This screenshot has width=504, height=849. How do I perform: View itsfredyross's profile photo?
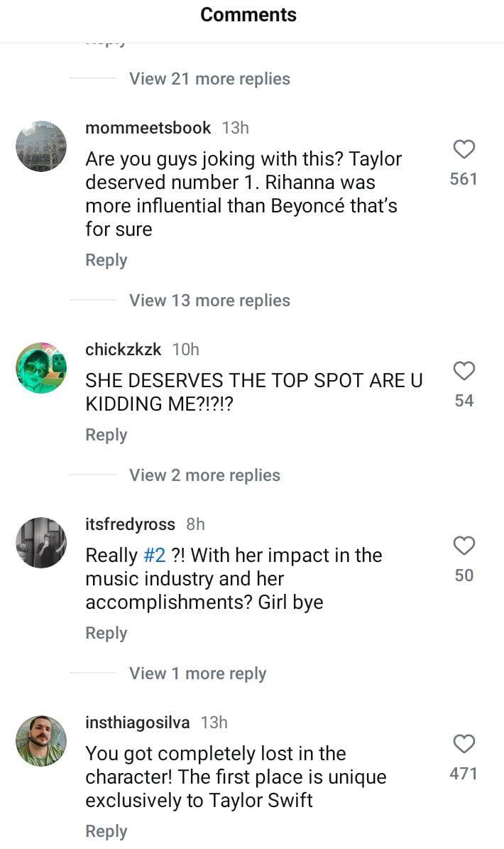pyautogui.click(x=41, y=543)
